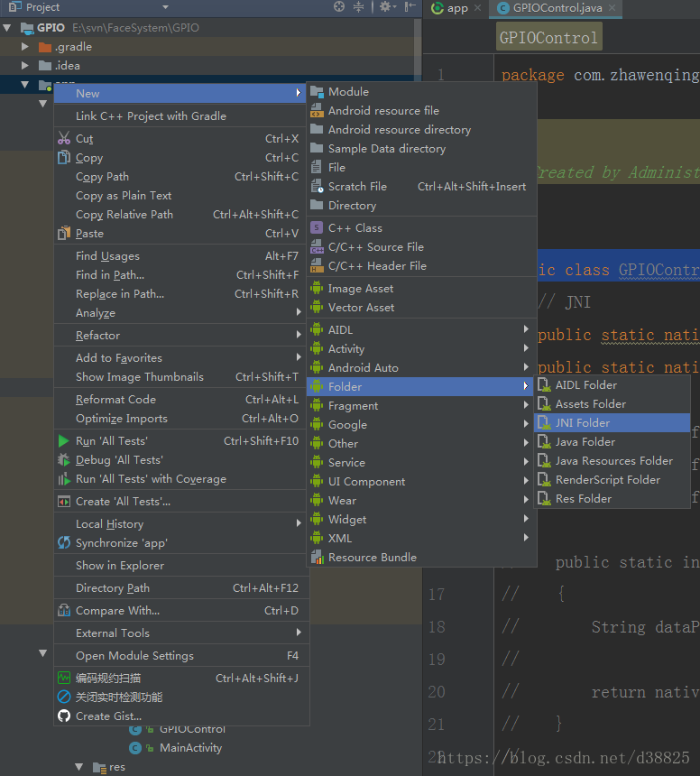Collapse the res folder node
Screen dimensions: 700x776
78,767
